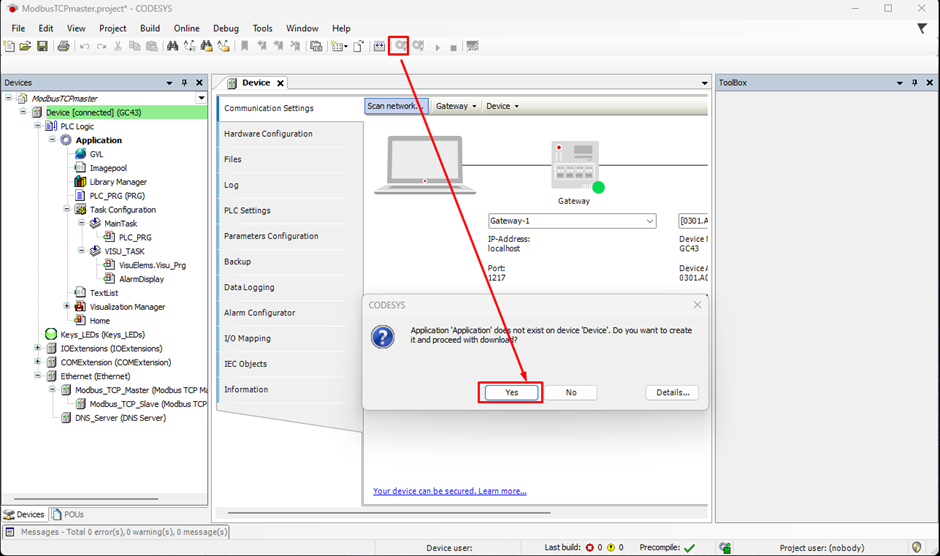Select the DNS_Server tree item
The image size is (940, 556).
pyautogui.click(x=120, y=418)
